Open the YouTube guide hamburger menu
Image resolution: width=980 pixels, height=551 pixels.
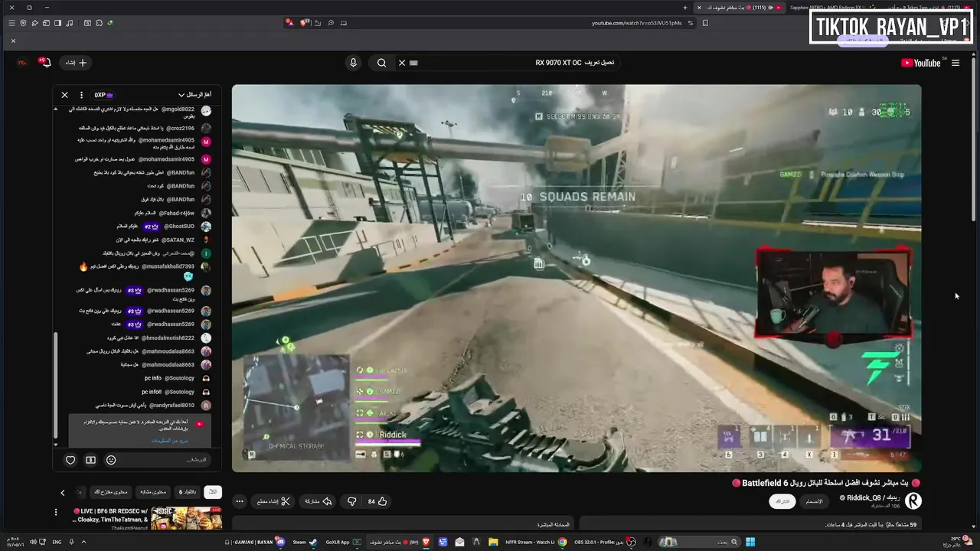[x=955, y=63]
